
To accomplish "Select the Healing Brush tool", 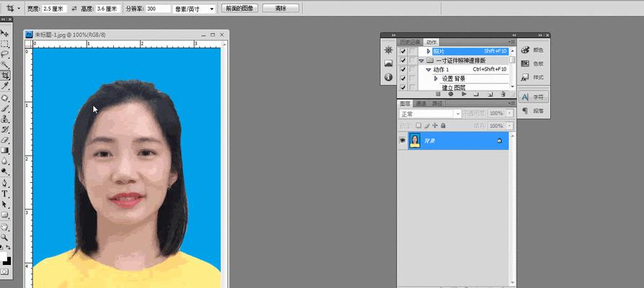I will (x=5, y=98).
